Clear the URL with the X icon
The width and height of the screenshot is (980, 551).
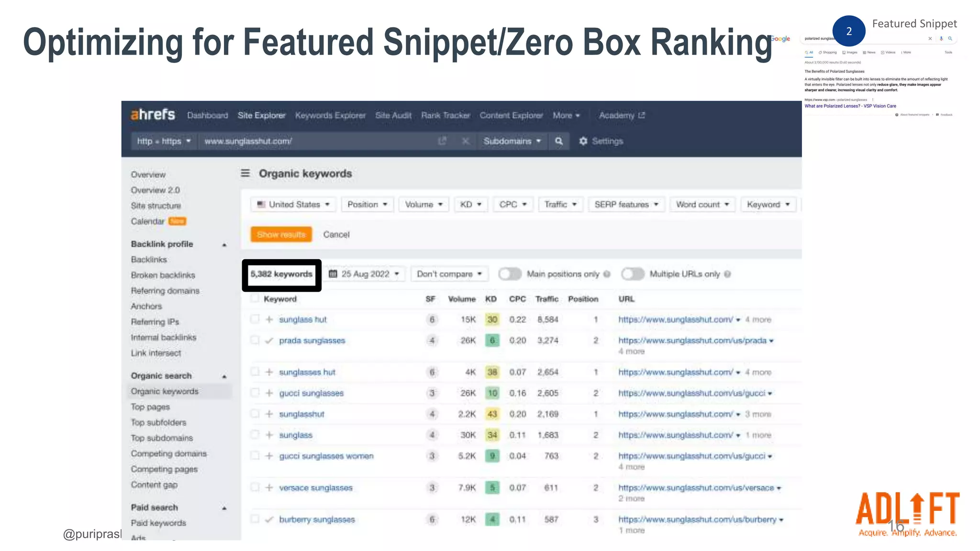coord(465,141)
